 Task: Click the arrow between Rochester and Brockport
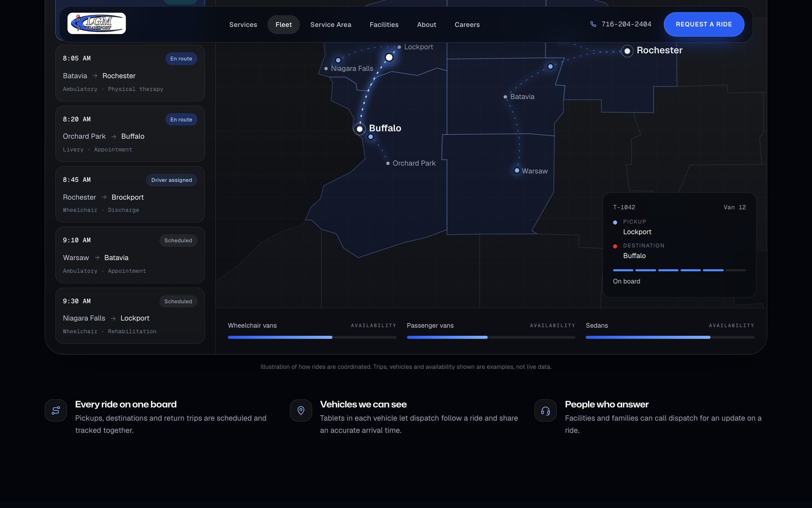tap(104, 197)
